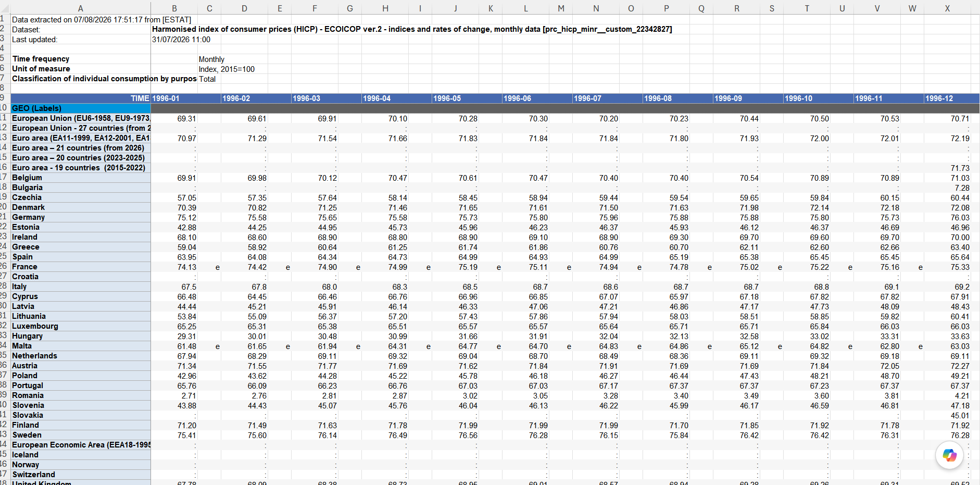980x485 pixels.
Task: Select the 'Unit of measure' cell
Action: (81, 69)
